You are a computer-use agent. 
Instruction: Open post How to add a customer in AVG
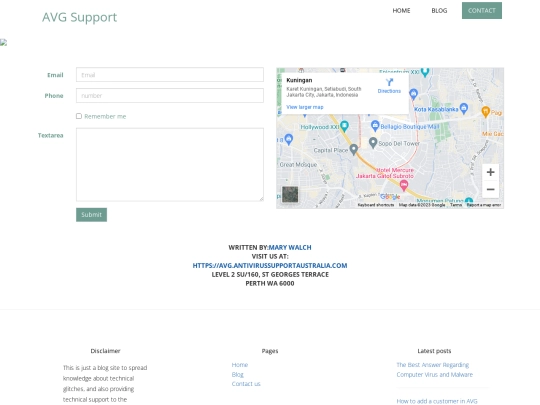(x=437, y=401)
